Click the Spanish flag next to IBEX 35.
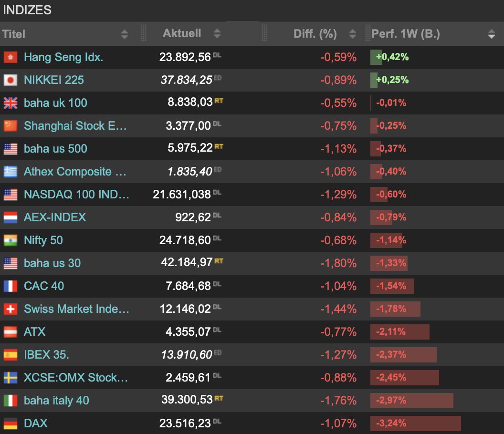 10,355
